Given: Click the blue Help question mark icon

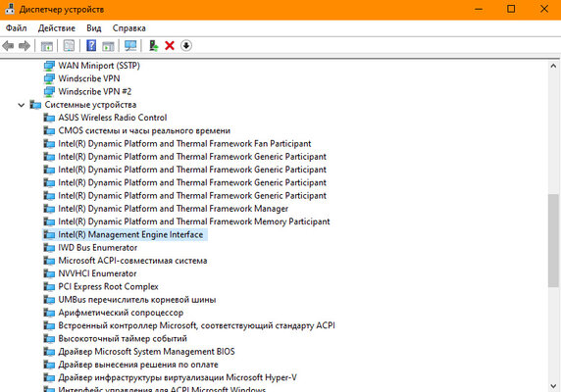Looking at the screenshot, I should coord(91,46).
